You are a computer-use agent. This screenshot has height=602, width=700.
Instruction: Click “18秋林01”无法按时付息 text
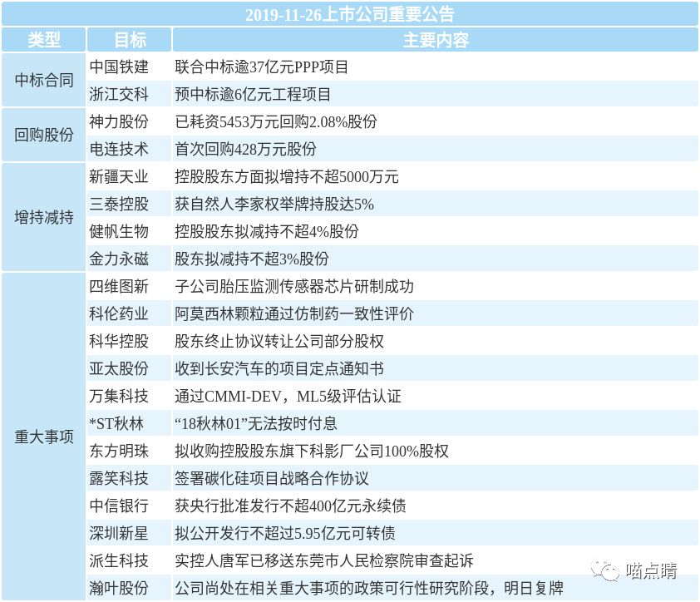(256, 423)
